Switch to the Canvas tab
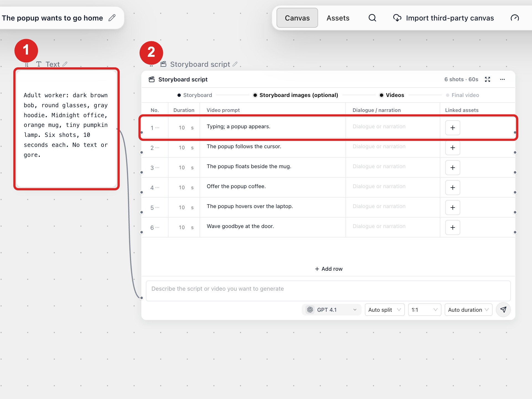532x399 pixels. [x=297, y=18]
